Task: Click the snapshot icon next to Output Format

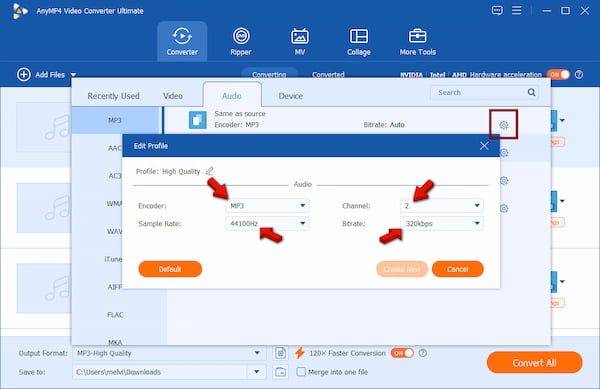Action: coord(280,353)
